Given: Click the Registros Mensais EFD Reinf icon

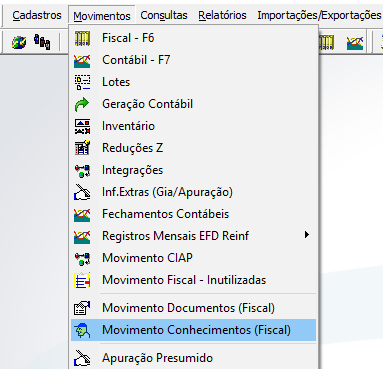Looking at the screenshot, I should tap(82, 236).
